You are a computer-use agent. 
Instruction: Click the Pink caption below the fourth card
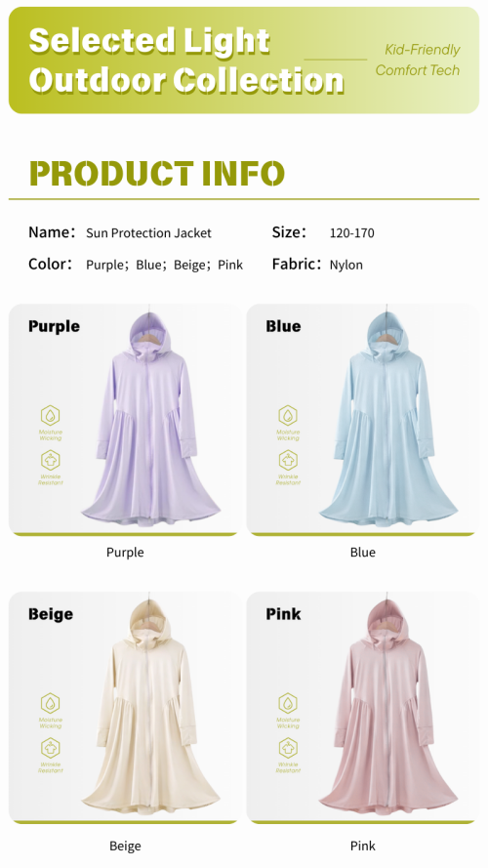pyautogui.click(x=362, y=846)
